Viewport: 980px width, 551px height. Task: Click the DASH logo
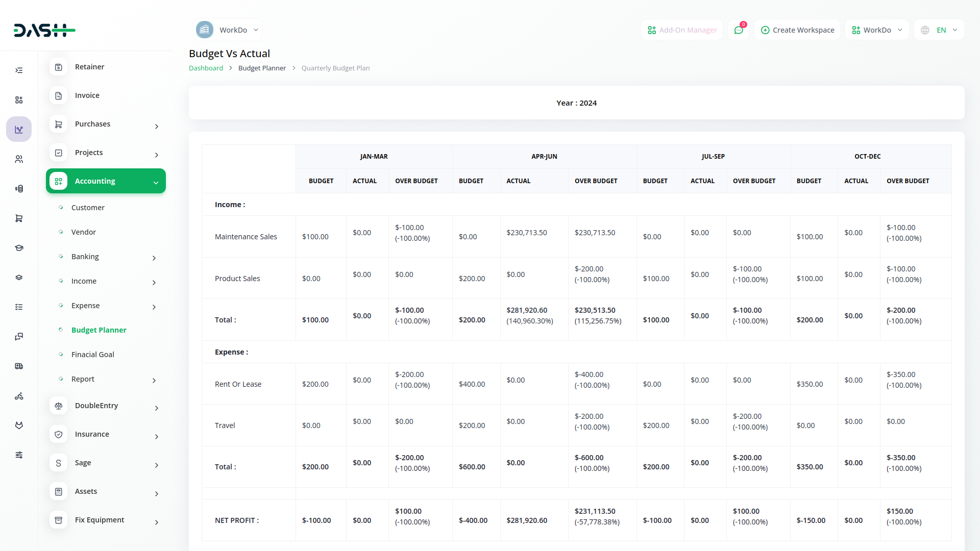click(x=44, y=31)
